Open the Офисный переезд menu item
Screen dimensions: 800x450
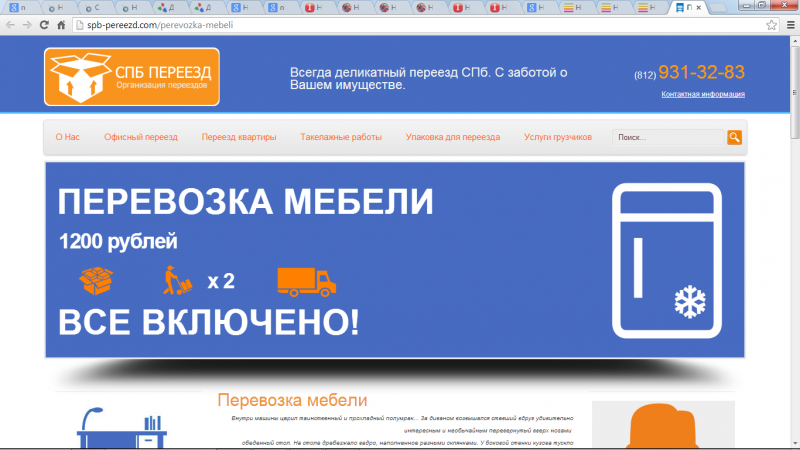click(140, 137)
